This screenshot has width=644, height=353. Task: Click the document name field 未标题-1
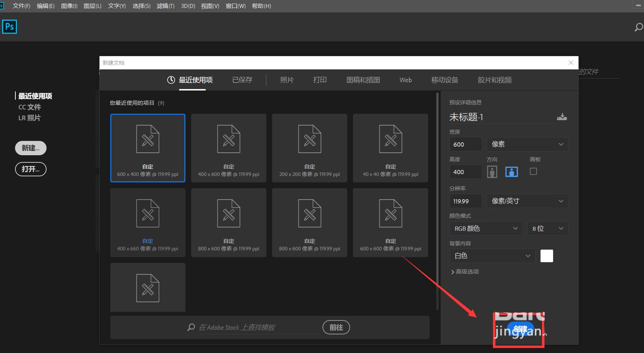click(x=501, y=117)
